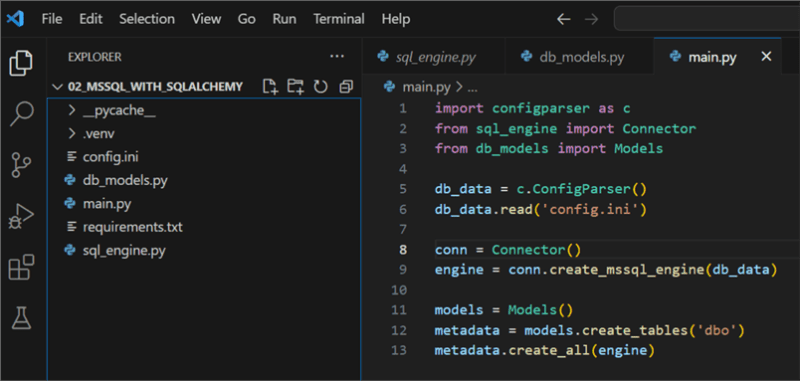Open the Run menu
800x381 pixels.
coord(284,19)
